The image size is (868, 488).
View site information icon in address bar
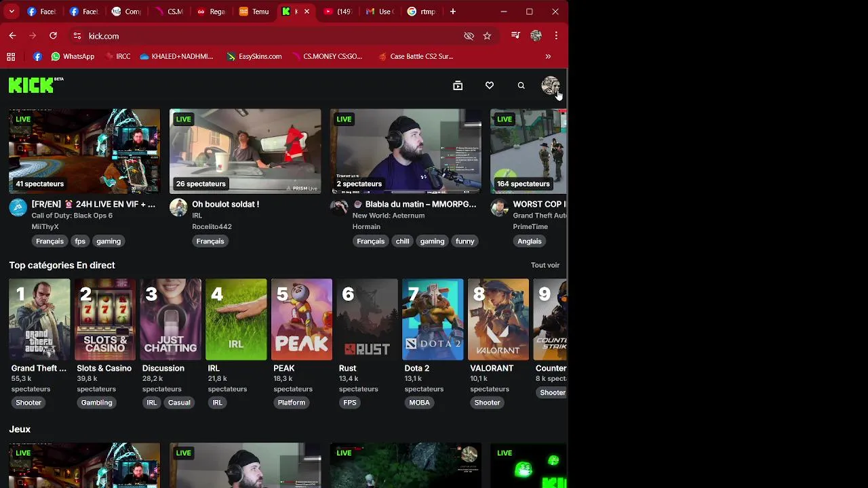coord(77,36)
